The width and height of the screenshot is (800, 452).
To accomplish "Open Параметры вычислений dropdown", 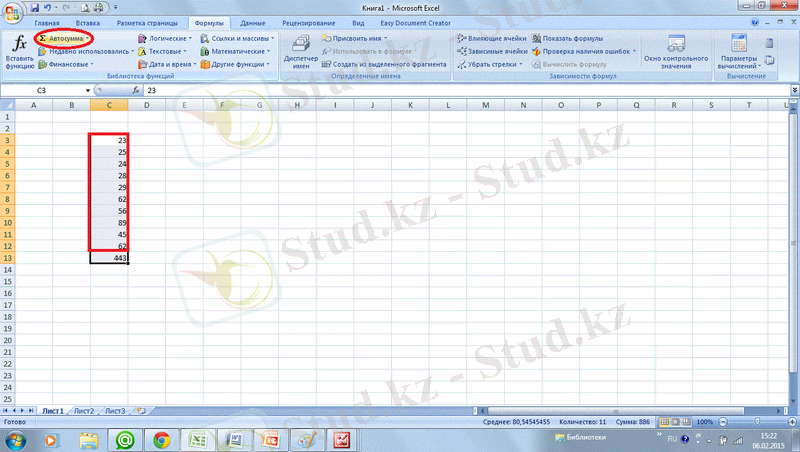I will (x=740, y=50).
